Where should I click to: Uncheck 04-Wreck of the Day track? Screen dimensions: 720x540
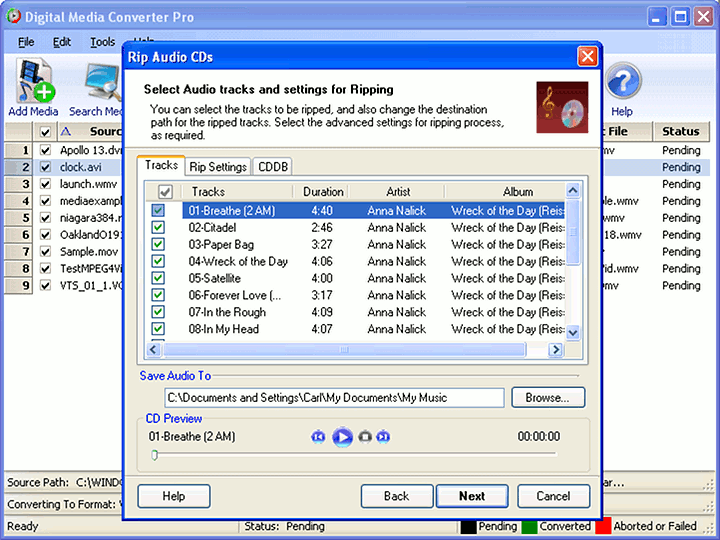click(x=158, y=261)
